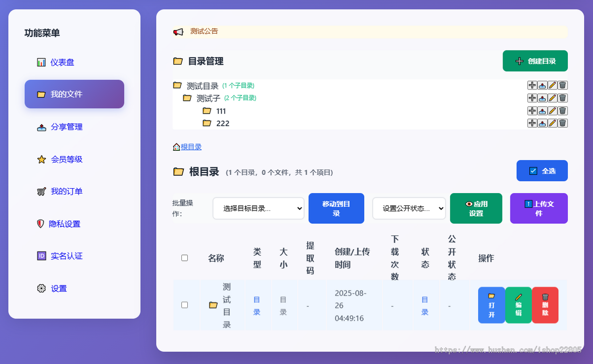Click the upload icon in the 111 row
Screen dimensions: 593x364
542,111
